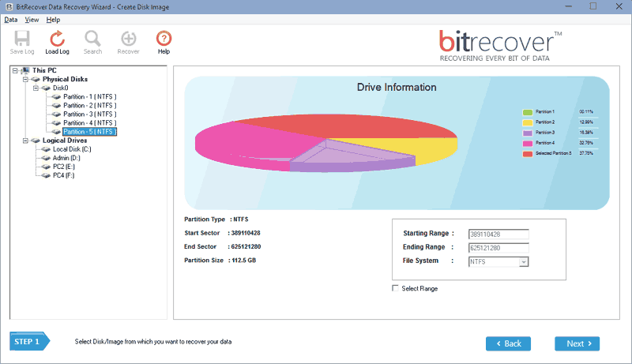Open the File System NTFS dropdown
This screenshot has height=364, width=632.
(x=523, y=262)
